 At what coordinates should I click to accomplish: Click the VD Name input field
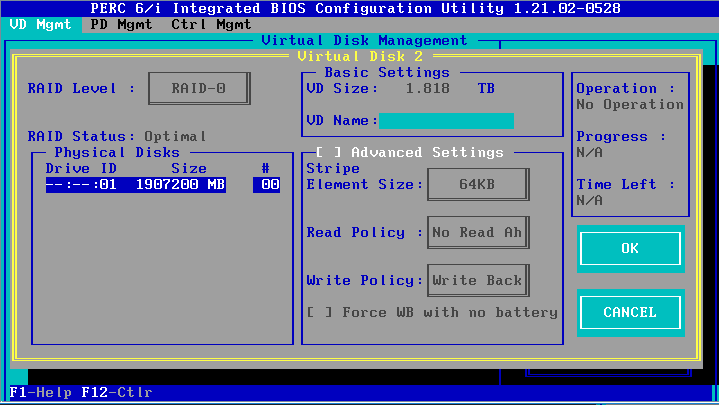[446, 121]
